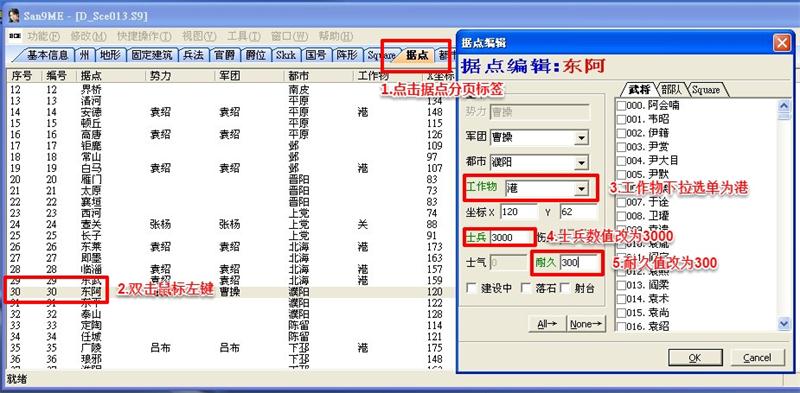Image resolution: width=800 pixels, height=393 pixels.
Task: Click the officer list scrollbar down arrow
Action: click(784, 324)
